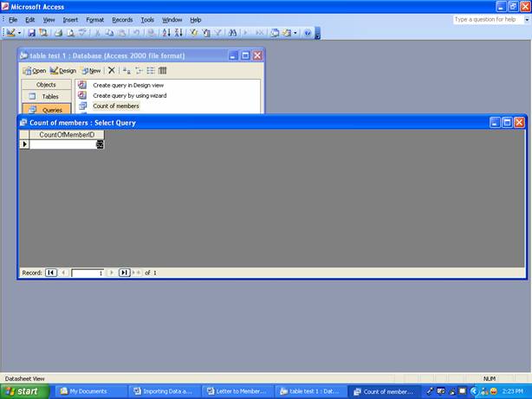Select Queries in the Objects bar
The height and width of the screenshot is (399, 532).
pyautogui.click(x=46, y=109)
